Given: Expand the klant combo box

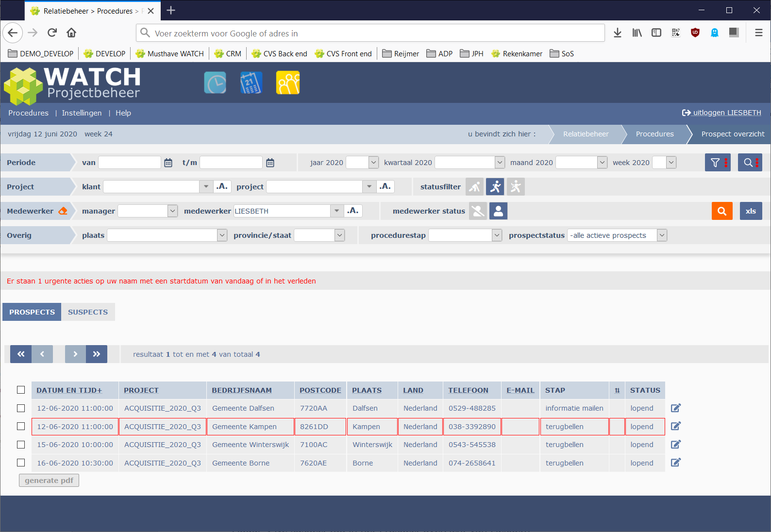Looking at the screenshot, I should pyautogui.click(x=206, y=186).
